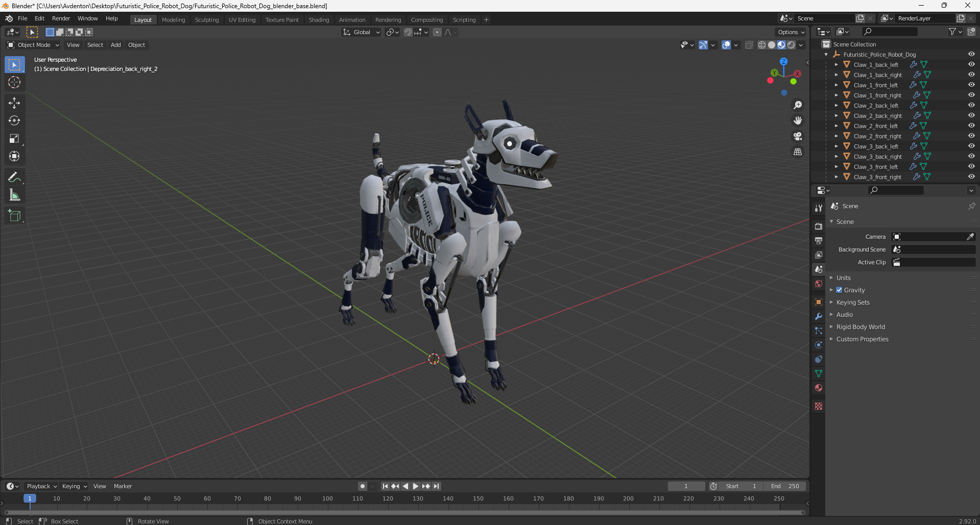Open the File menu
Viewport: 980px width, 525px height.
coord(22,18)
